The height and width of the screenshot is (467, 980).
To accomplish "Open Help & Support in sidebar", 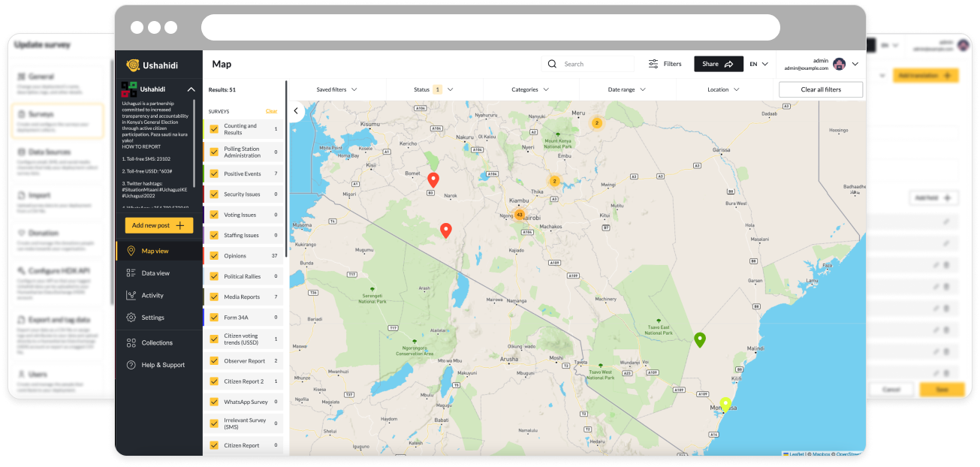I will [x=158, y=365].
